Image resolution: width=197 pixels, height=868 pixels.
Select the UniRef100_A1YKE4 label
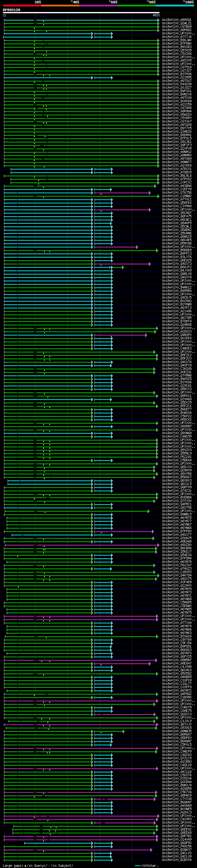(x=176, y=165)
